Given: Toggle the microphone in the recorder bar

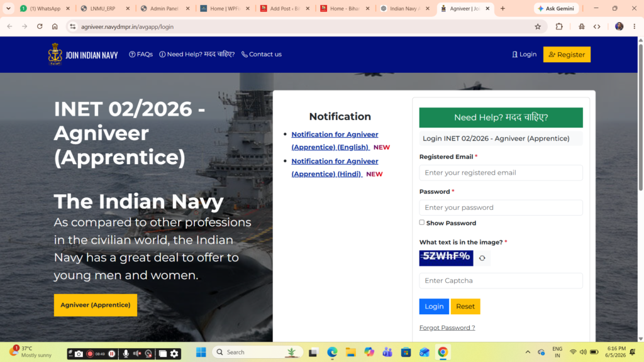Looking at the screenshot, I should pos(126,353).
